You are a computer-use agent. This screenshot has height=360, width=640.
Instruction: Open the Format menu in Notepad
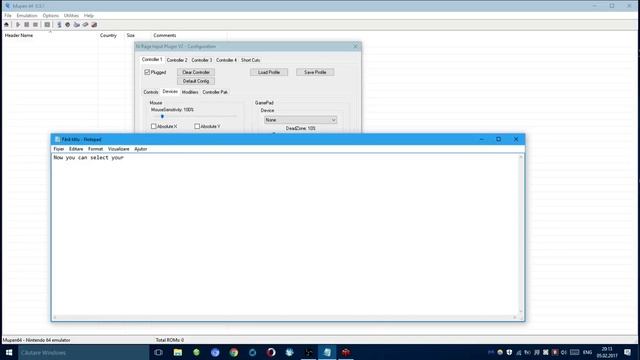[96, 149]
